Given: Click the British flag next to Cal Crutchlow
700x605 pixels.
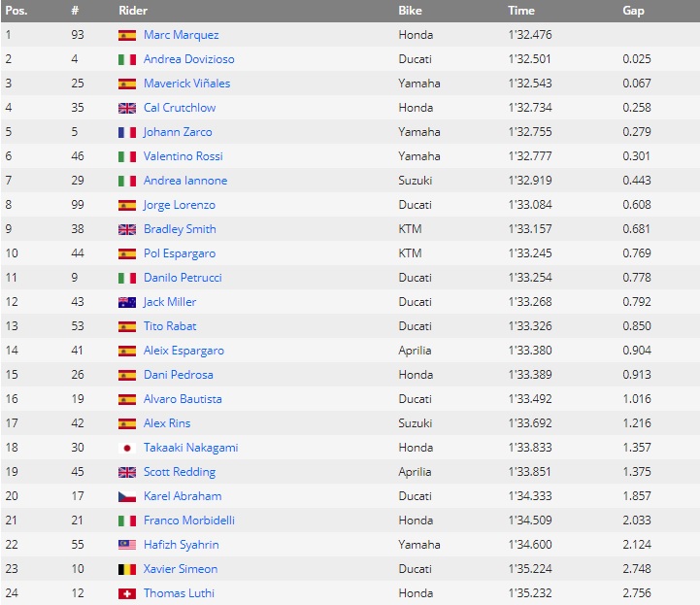Looking at the screenshot, I should click(x=127, y=108).
